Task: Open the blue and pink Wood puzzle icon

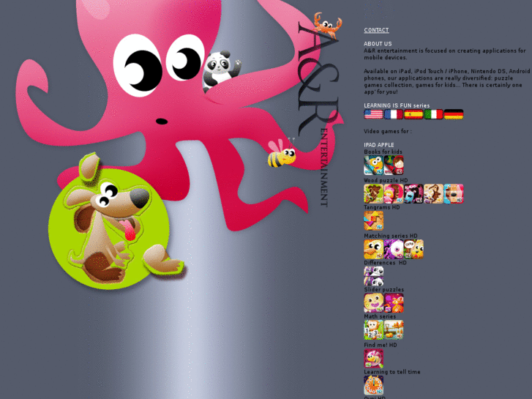Action: [x=454, y=193]
